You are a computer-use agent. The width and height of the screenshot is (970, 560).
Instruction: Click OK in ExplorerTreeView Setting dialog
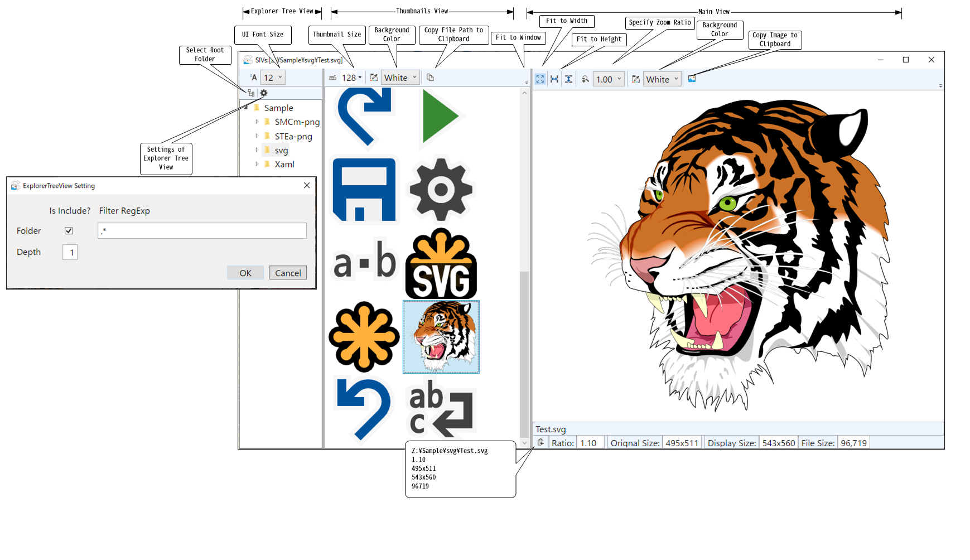coord(245,273)
